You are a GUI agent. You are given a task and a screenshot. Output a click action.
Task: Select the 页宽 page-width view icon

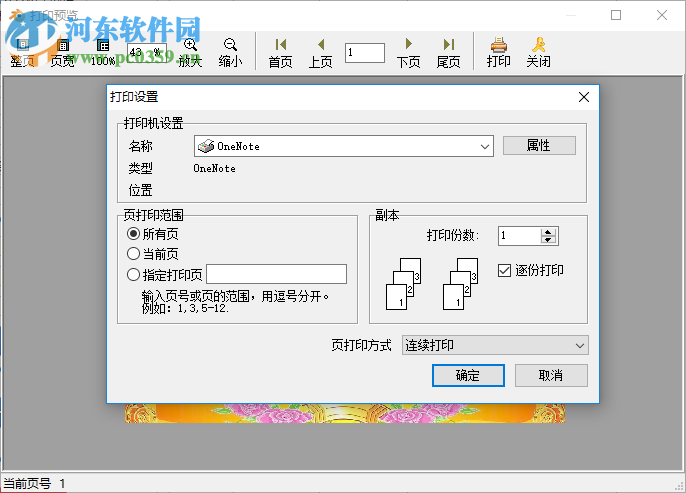tap(63, 45)
